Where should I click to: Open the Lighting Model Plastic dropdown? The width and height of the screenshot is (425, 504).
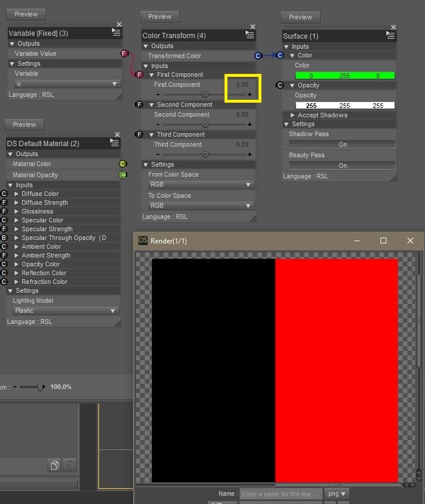(66, 311)
